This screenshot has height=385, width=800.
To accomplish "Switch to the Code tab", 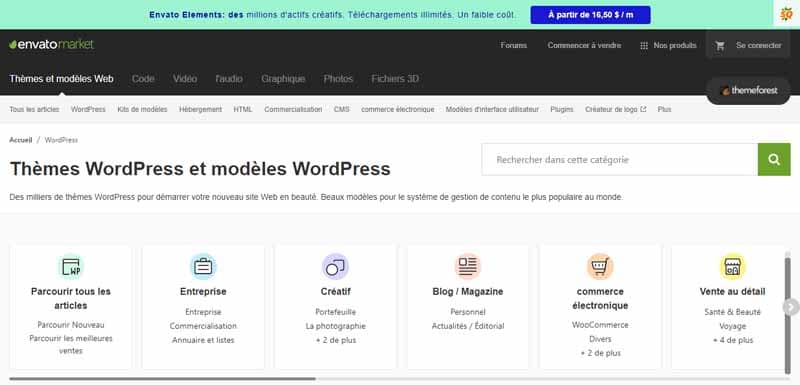I will (143, 79).
